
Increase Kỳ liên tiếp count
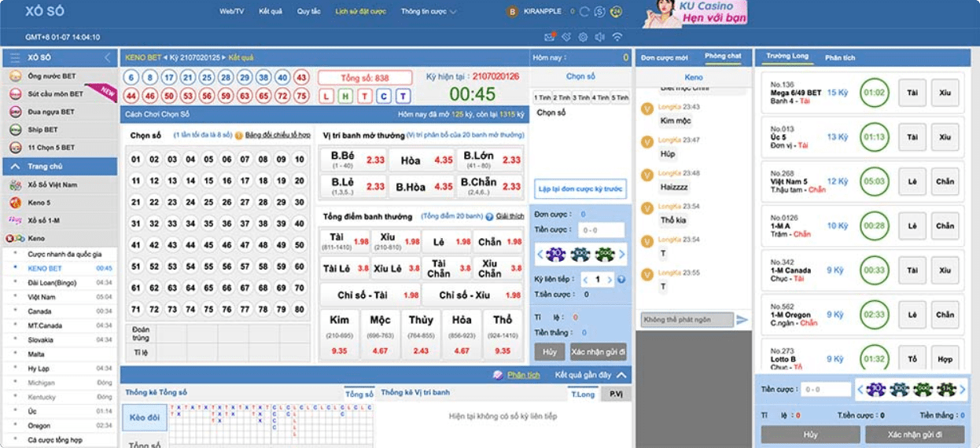click(610, 279)
